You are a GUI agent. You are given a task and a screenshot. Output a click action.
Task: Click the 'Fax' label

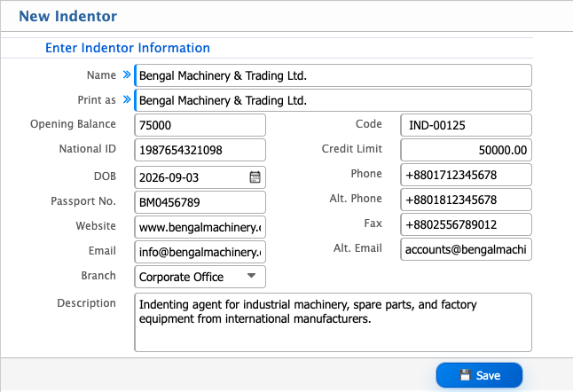click(x=373, y=223)
